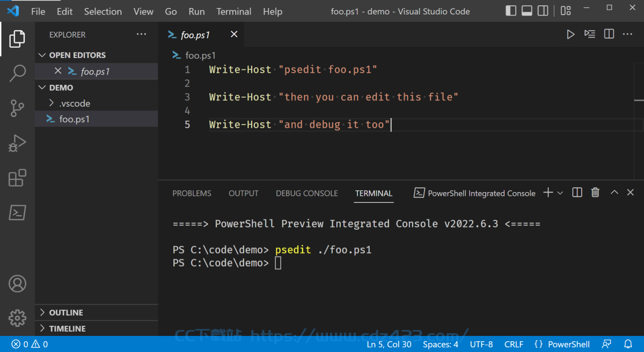Open the Search view in activity bar
644x352 pixels.
pyautogui.click(x=17, y=73)
